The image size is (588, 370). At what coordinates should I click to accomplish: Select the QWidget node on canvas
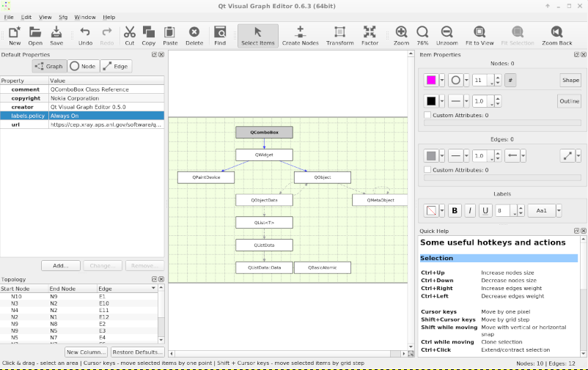pos(264,155)
